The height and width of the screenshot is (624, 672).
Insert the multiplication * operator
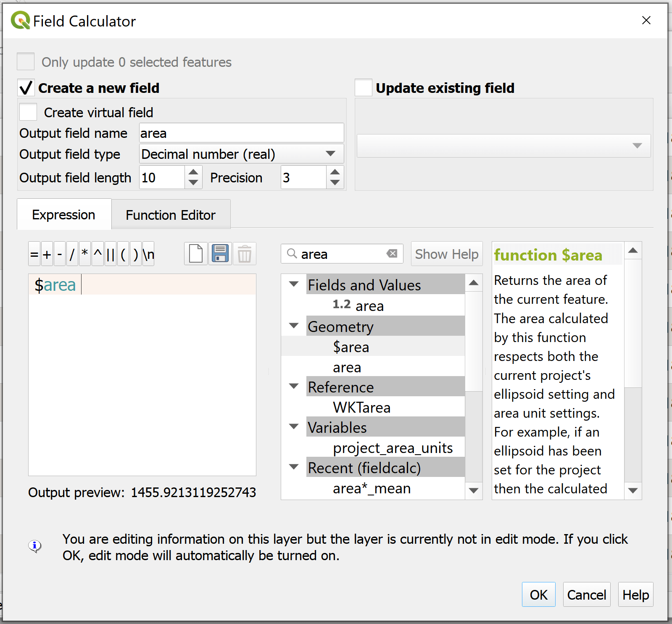(x=85, y=254)
